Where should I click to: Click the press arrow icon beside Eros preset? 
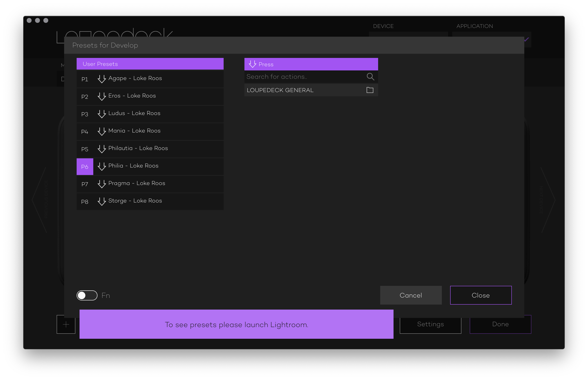point(102,96)
